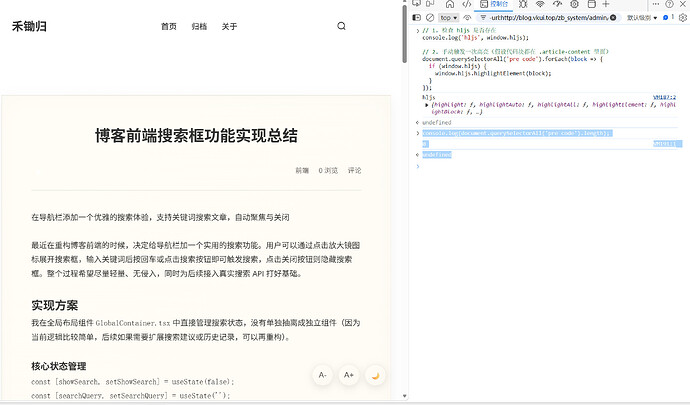This screenshot has width=690, height=405.
Task: Go to the 首页 navigation link
Action: click(168, 27)
